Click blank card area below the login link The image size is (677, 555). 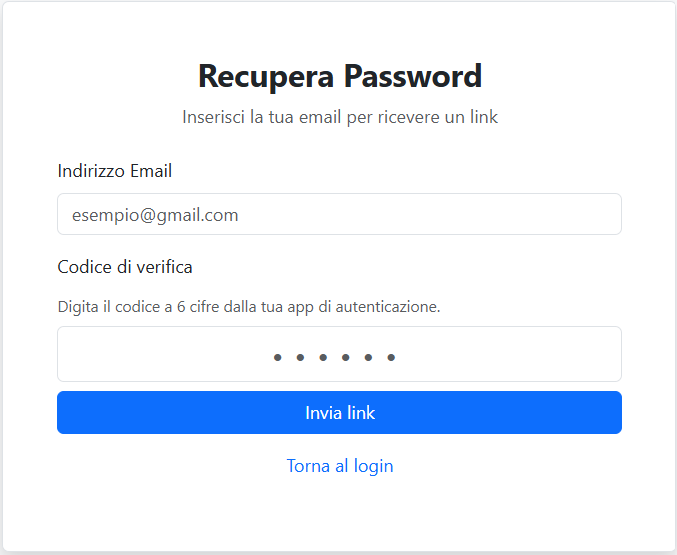click(339, 515)
